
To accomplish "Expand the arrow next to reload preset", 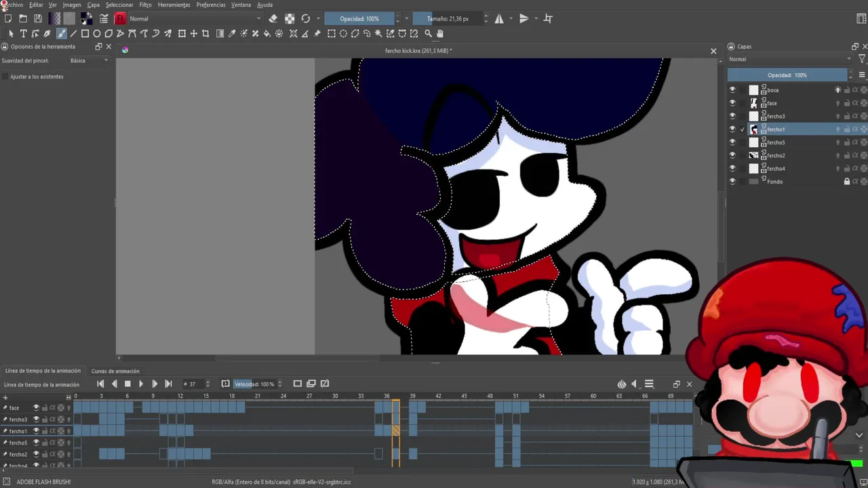I will (318, 18).
